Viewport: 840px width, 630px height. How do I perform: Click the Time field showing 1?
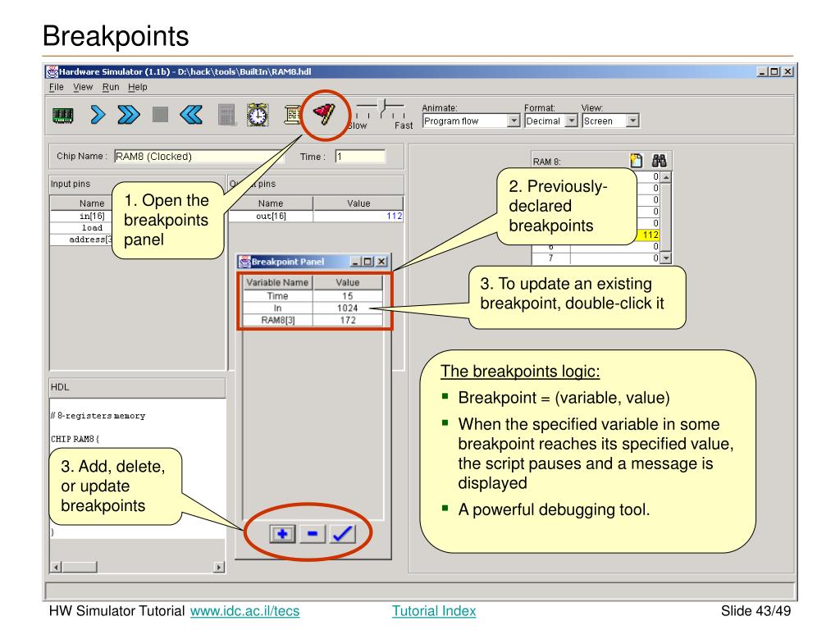360,157
